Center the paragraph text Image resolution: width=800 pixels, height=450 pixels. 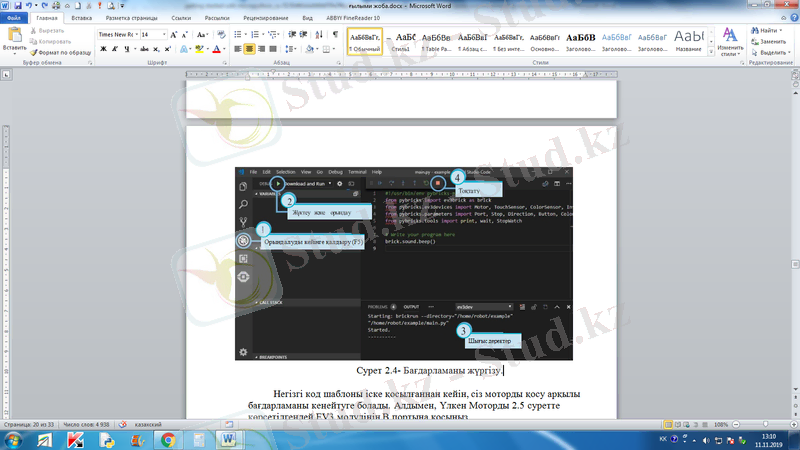[249, 49]
